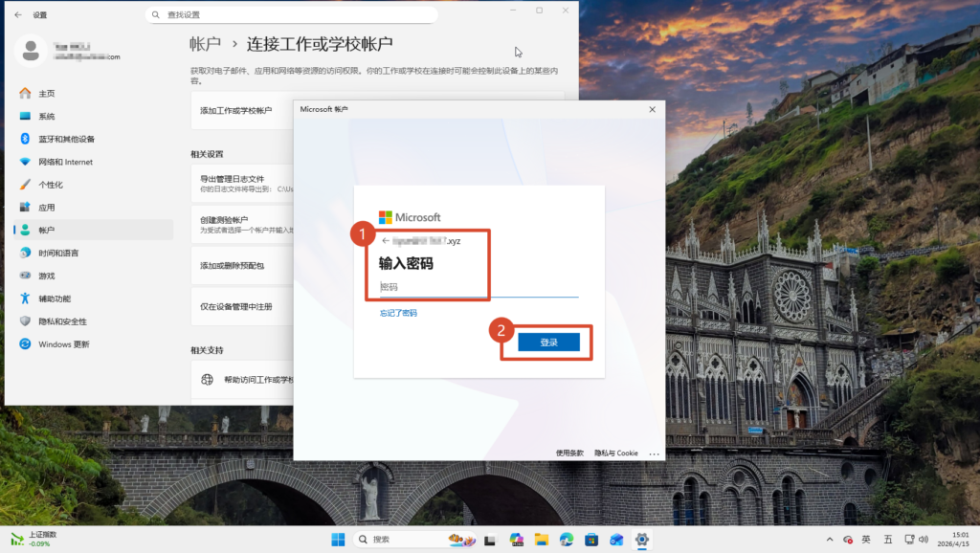
Task: Show hidden system tray icons chevron
Action: 829,540
